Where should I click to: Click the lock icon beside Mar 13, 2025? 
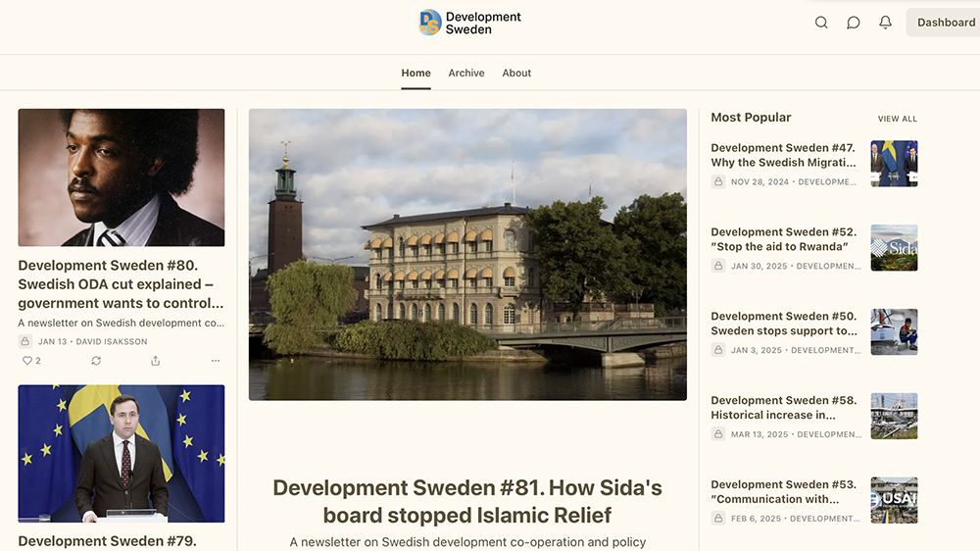click(x=718, y=434)
